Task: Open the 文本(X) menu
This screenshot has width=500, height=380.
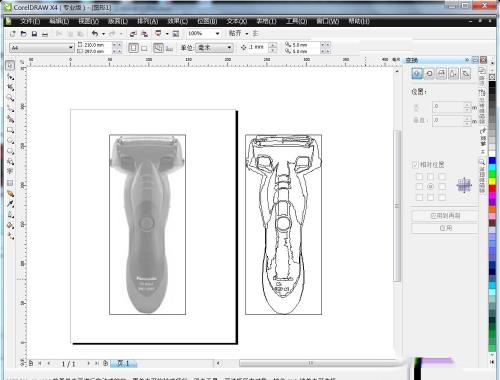Action: pyautogui.click(x=237, y=21)
